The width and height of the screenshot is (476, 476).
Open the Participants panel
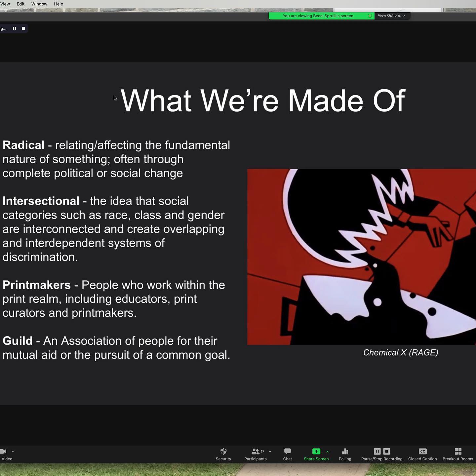255,452
